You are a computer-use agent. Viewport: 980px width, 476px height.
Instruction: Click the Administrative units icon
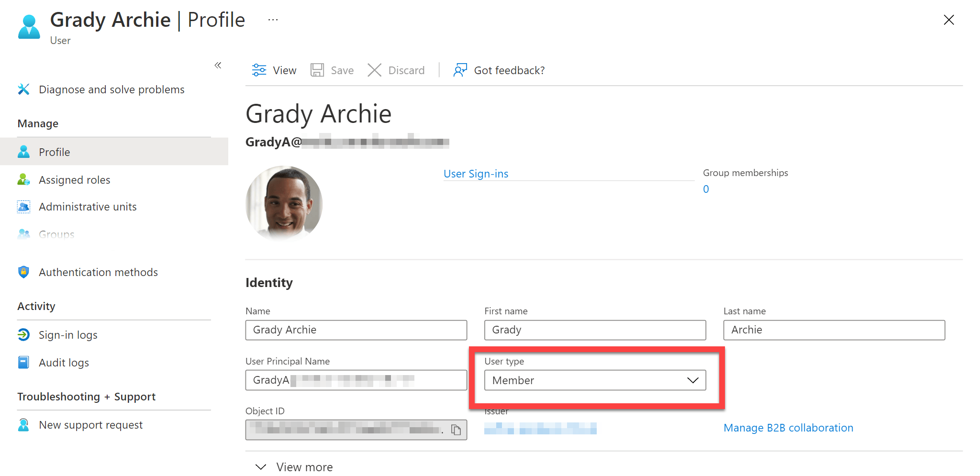23,207
